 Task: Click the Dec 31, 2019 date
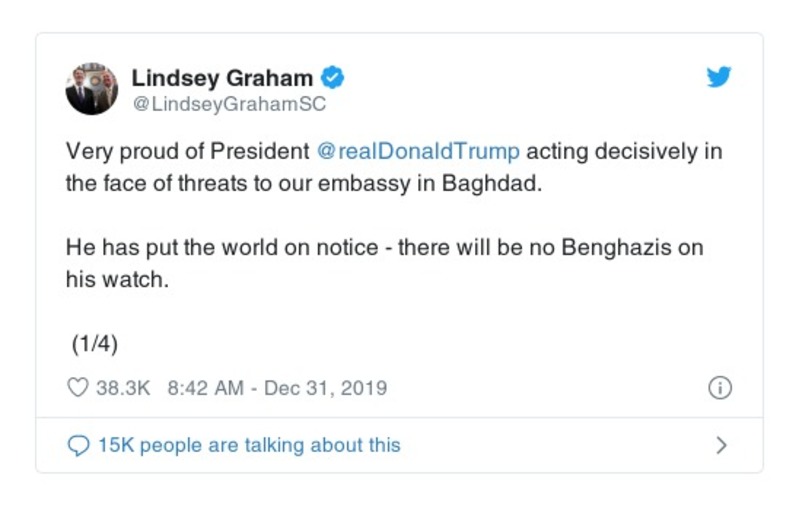[325, 388]
